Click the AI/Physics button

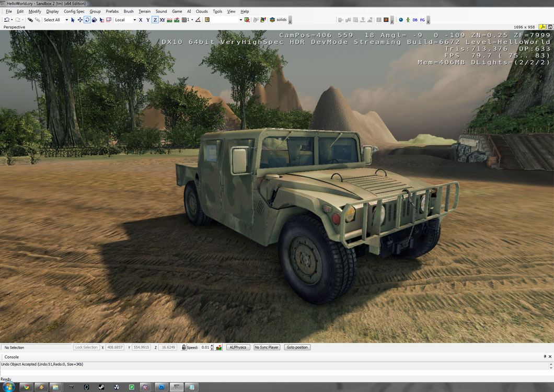(x=238, y=347)
